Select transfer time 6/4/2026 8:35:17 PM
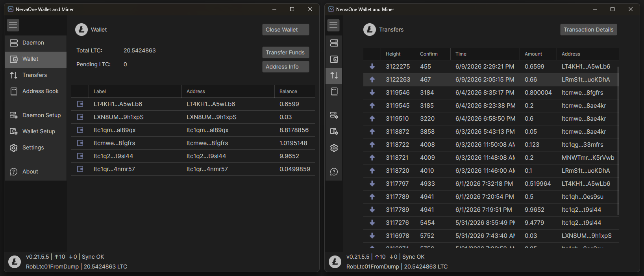644x276 pixels. (x=485, y=93)
